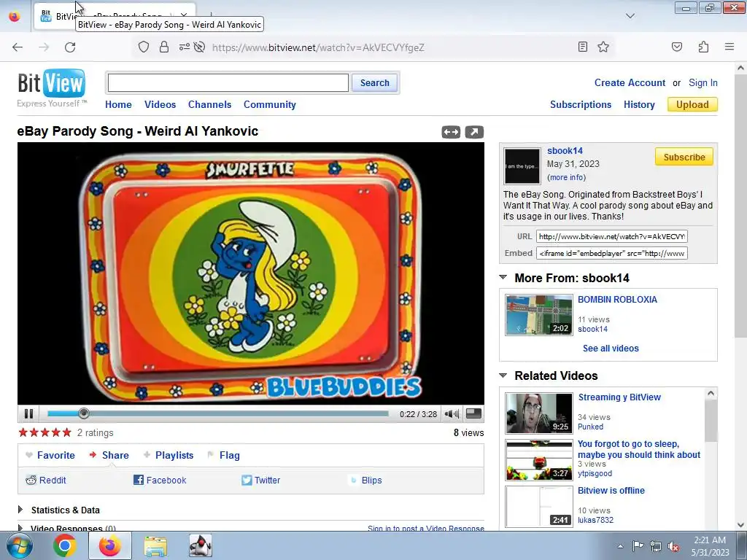Select the Embed code field
747x560 pixels.
[x=612, y=253]
